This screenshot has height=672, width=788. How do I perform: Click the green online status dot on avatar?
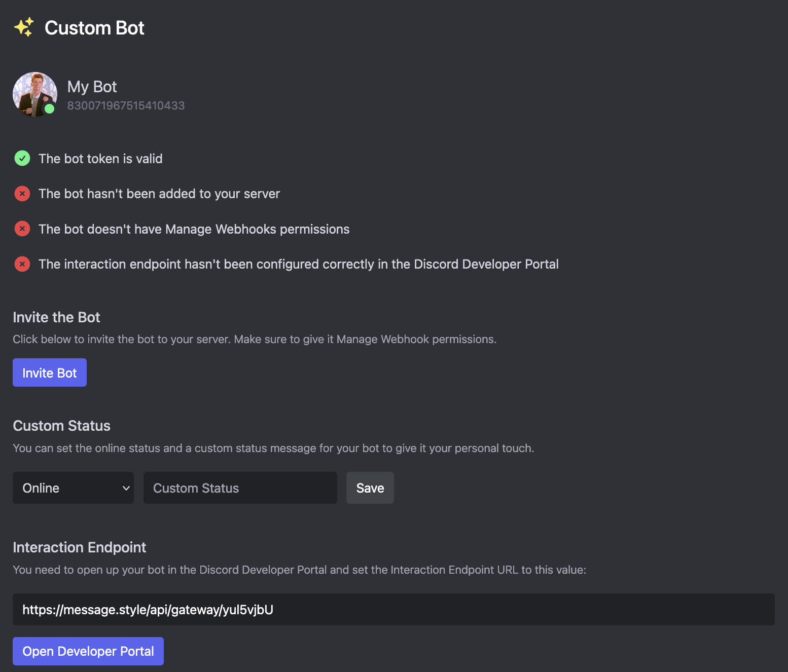point(49,108)
